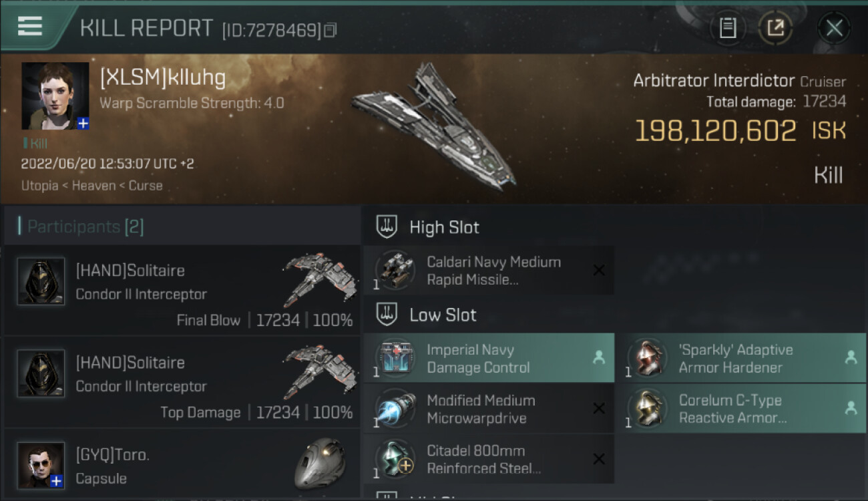Select Solitaire's Final Blow participant entry
This screenshot has width=868, height=501.
[182, 290]
